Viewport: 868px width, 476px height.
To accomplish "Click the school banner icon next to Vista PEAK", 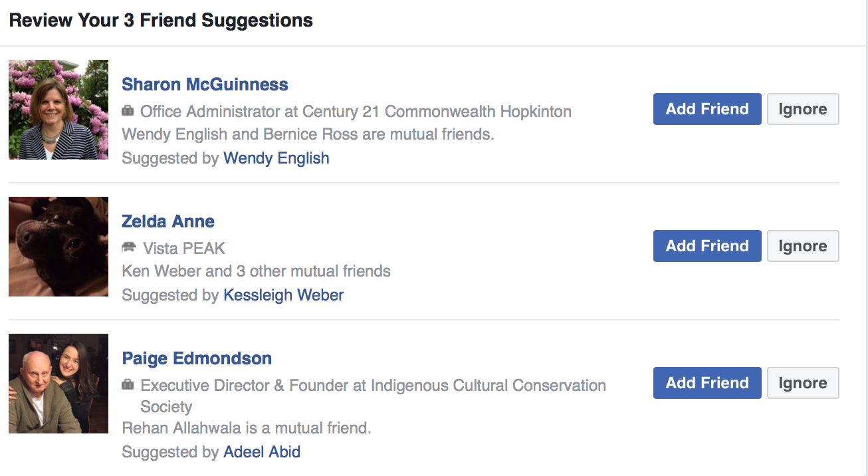I will point(129,248).
